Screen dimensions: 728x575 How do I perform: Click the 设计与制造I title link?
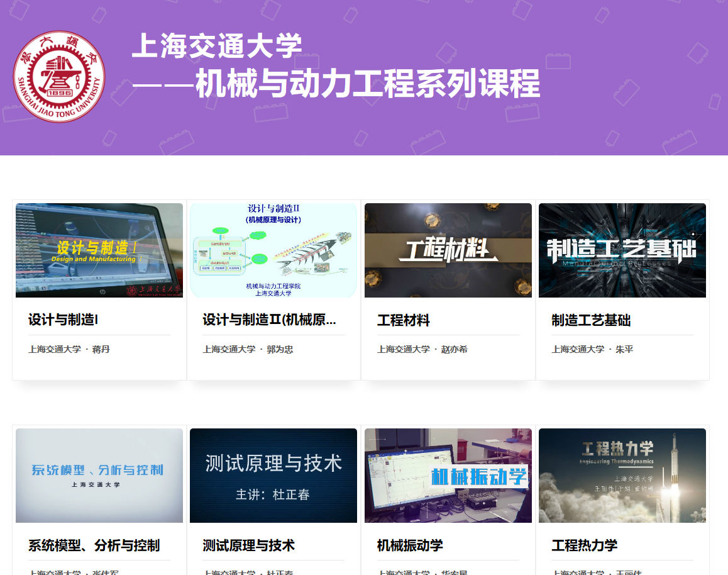pyautogui.click(x=63, y=320)
